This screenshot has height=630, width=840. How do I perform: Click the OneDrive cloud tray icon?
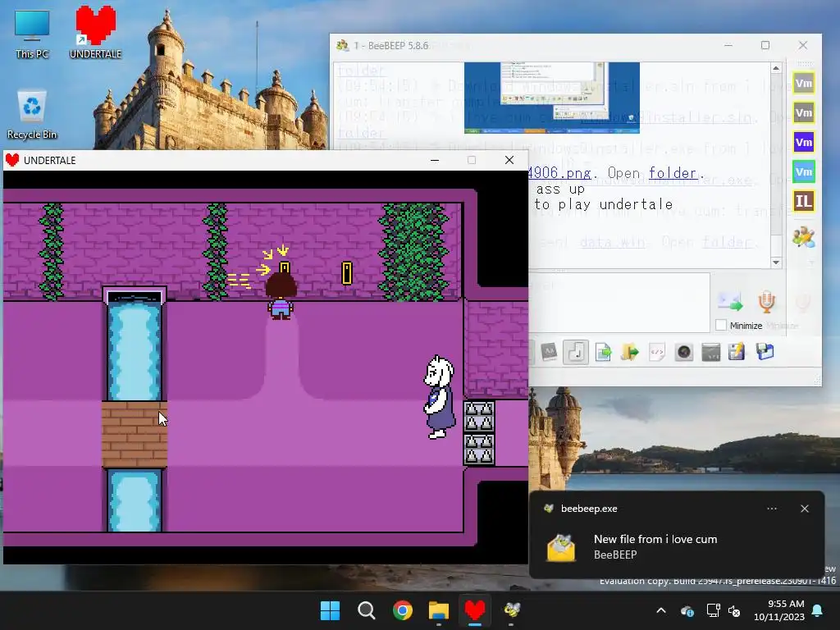pos(687,610)
